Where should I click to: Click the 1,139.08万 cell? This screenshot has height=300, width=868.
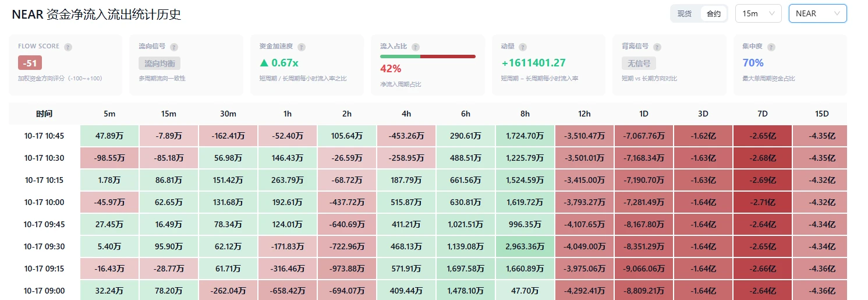coord(466,246)
